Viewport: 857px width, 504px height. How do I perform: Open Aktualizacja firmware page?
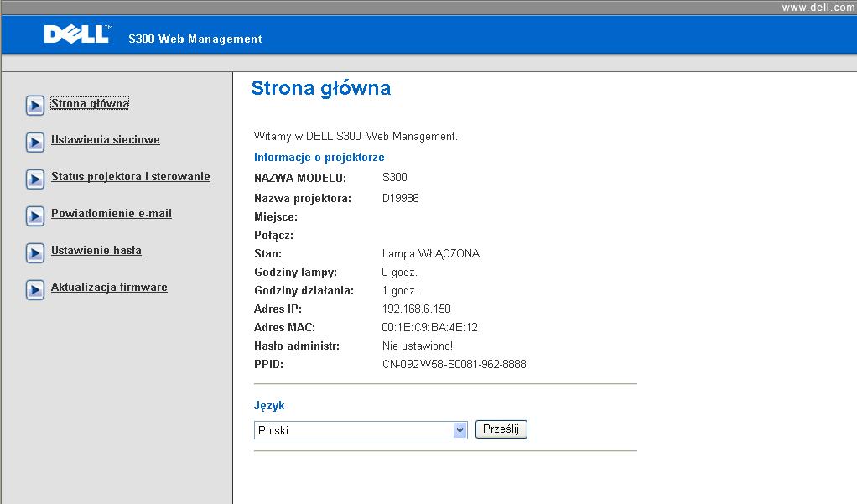109,287
